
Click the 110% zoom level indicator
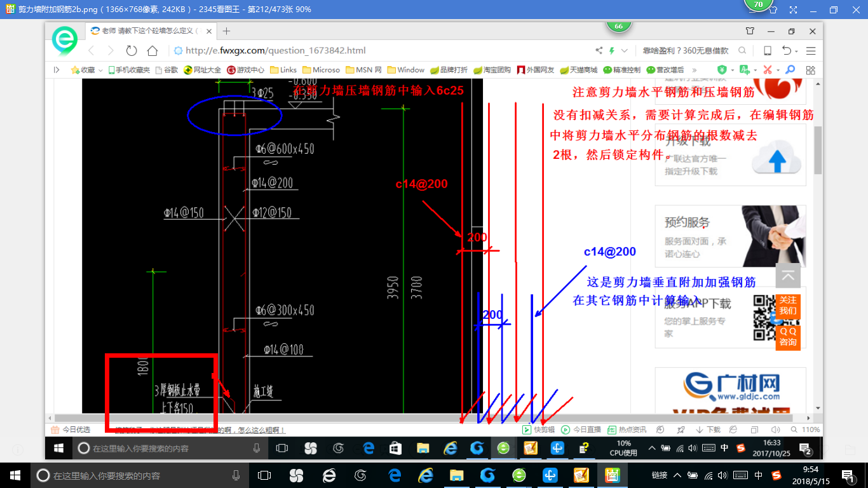805,430
